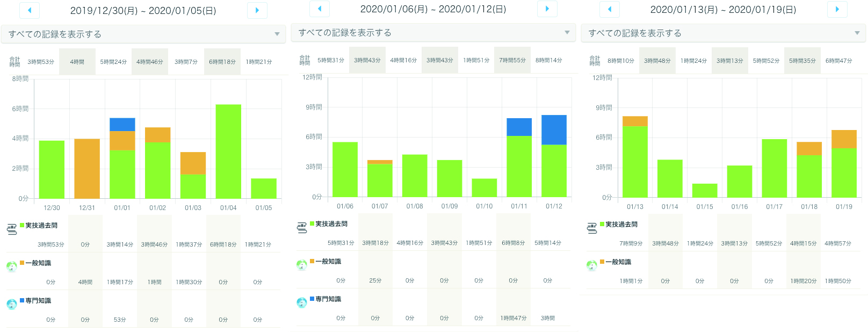Click the 01/15 green bar

(705, 191)
